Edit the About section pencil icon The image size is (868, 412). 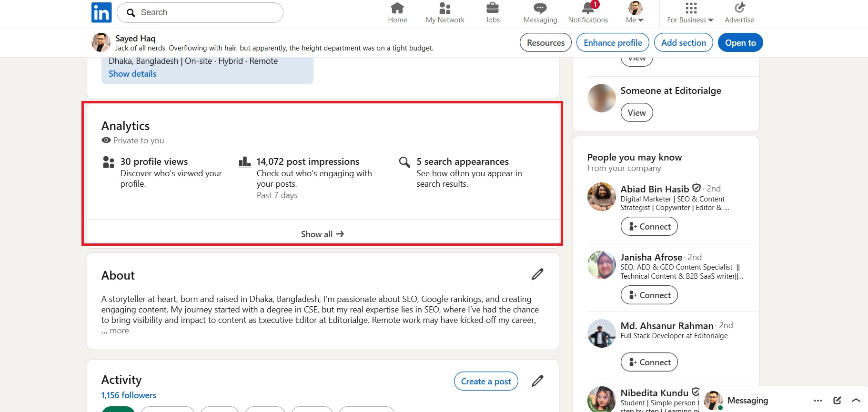pos(537,274)
